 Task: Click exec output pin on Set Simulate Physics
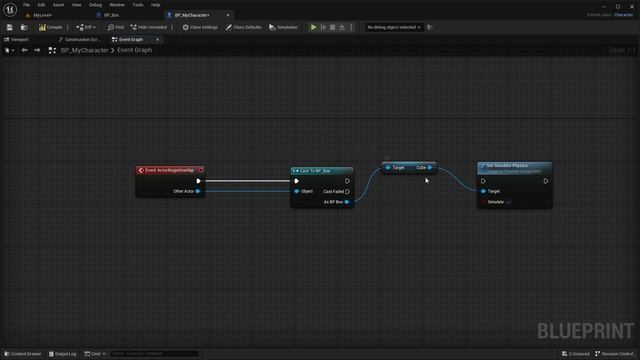(x=546, y=181)
